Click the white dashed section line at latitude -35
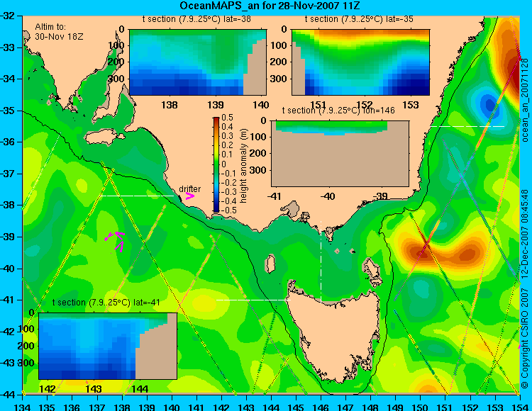This screenshot has height=411, width=532. pos(467,126)
